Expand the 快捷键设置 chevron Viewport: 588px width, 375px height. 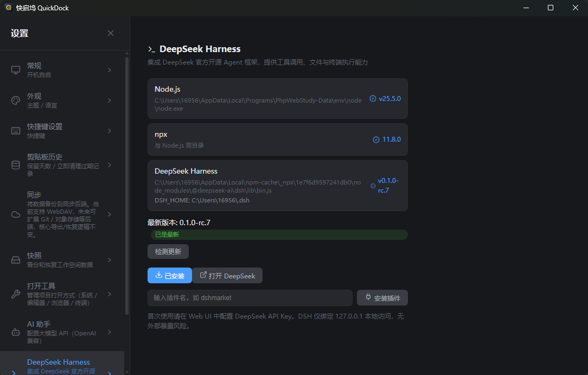[x=110, y=131]
